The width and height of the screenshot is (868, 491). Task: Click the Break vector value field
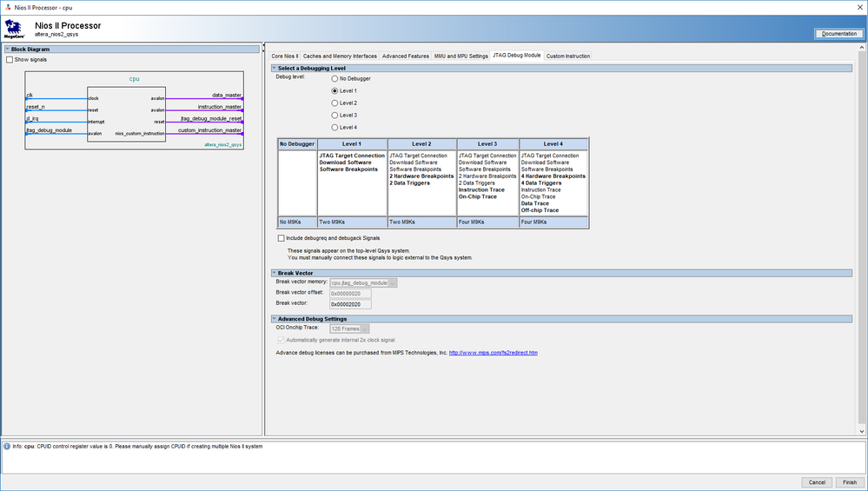(x=350, y=304)
